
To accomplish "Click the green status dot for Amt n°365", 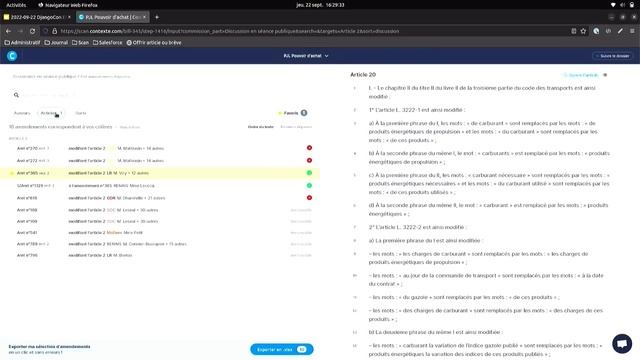I will click(x=309, y=173).
